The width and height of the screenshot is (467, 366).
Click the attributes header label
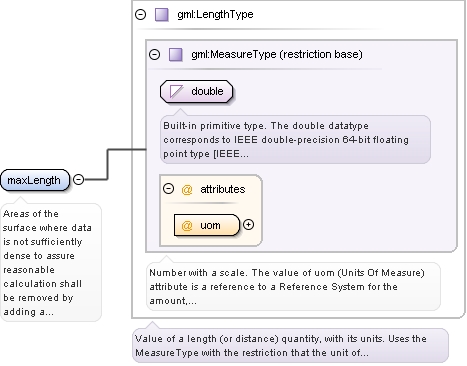pyautogui.click(x=223, y=189)
